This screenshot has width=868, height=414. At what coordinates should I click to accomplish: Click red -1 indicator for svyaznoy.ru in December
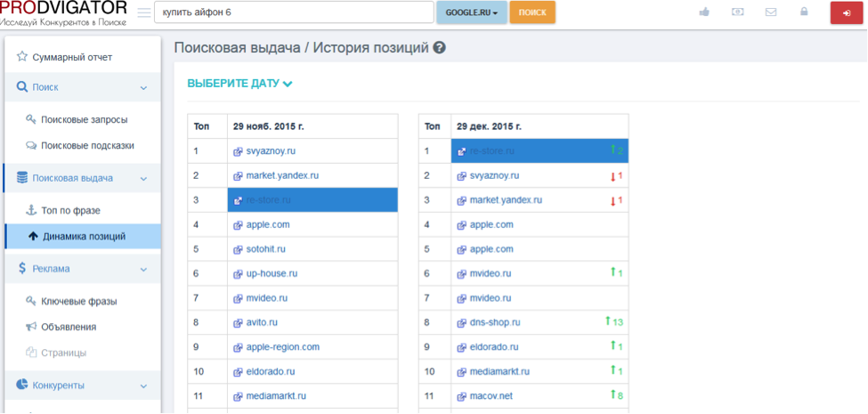click(617, 176)
